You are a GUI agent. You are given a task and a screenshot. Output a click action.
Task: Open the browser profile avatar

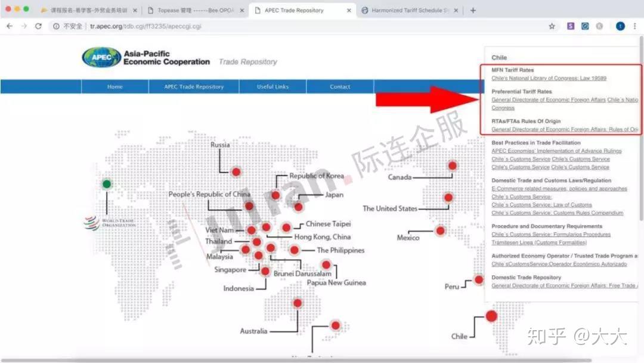point(620,26)
